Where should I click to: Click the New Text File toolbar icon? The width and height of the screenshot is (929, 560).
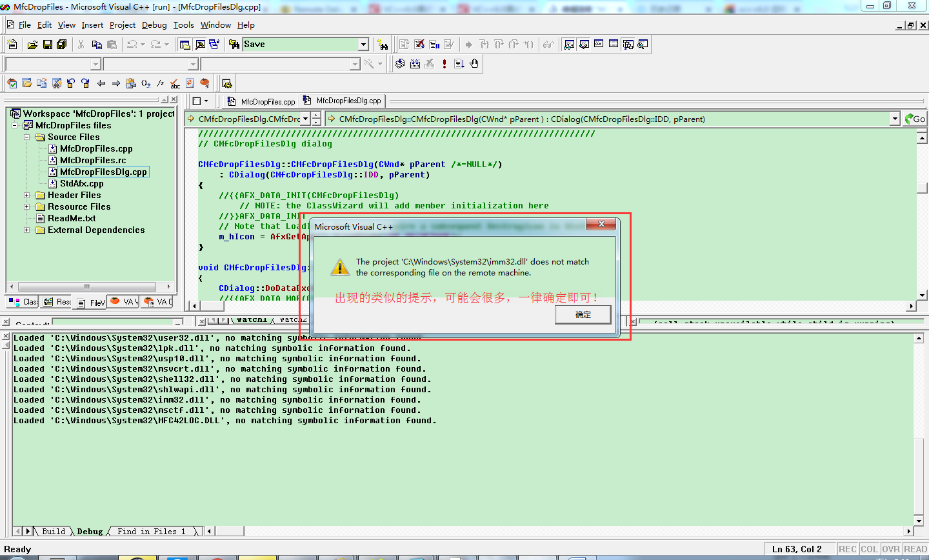(12, 45)
